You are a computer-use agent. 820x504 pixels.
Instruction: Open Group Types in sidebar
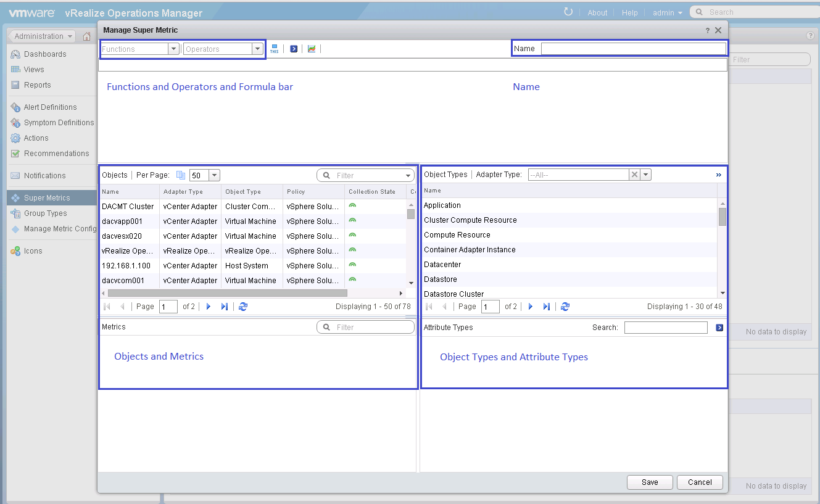point(46,213)
